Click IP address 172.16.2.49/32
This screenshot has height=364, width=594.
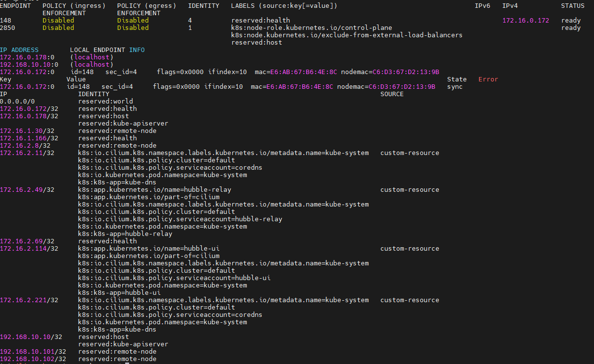[x=27, y=190]
